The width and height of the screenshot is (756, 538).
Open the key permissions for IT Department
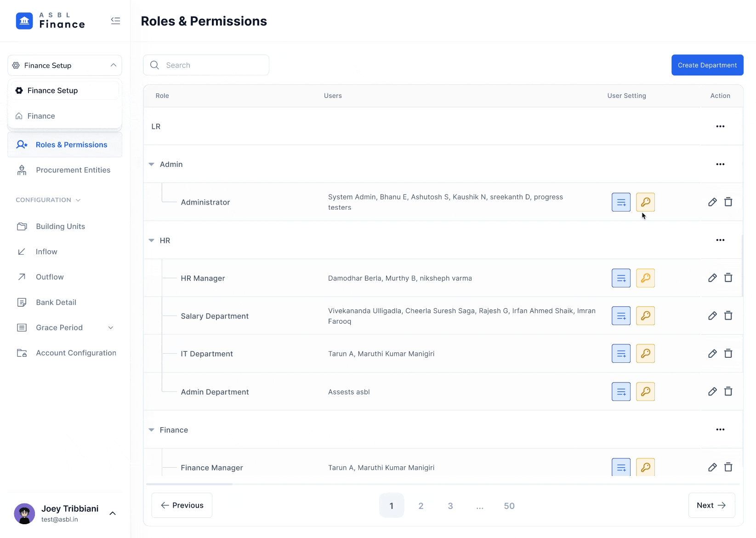coord(645,353)
